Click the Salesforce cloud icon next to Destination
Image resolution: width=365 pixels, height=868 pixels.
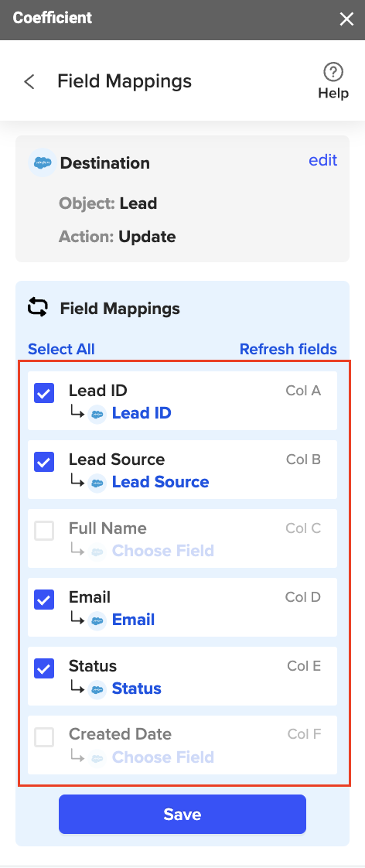(43, 162)
